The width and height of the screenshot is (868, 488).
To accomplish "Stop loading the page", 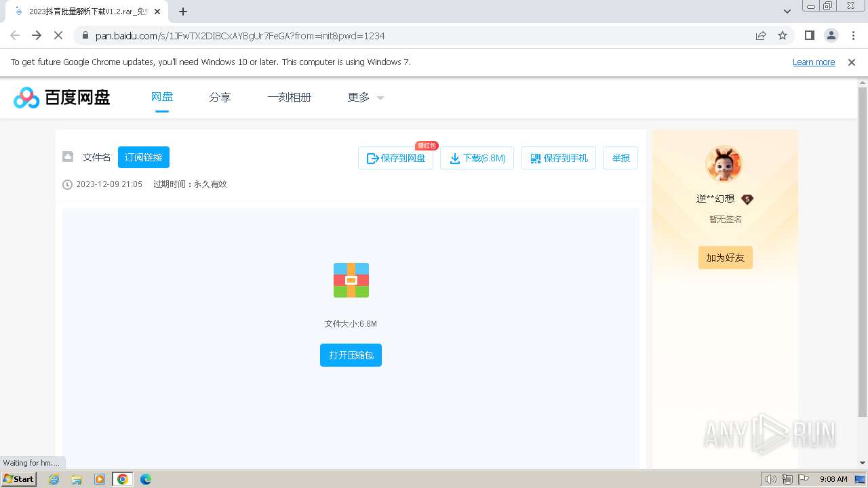I will 58,35.
